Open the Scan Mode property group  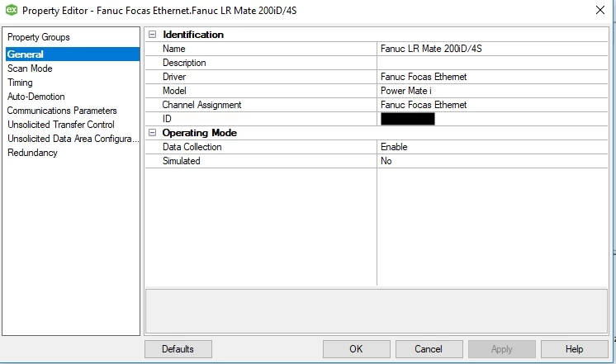tap(30, 69)
